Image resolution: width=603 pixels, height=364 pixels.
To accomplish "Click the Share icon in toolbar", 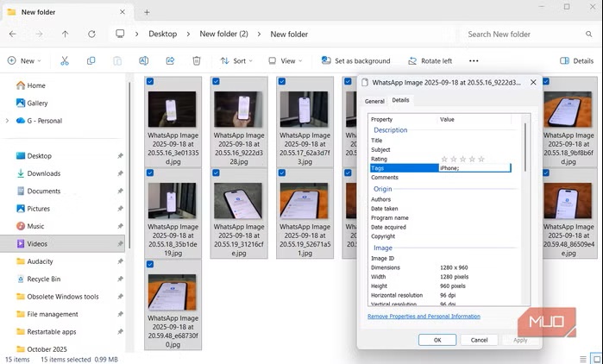I will click(x=170, y=61).
